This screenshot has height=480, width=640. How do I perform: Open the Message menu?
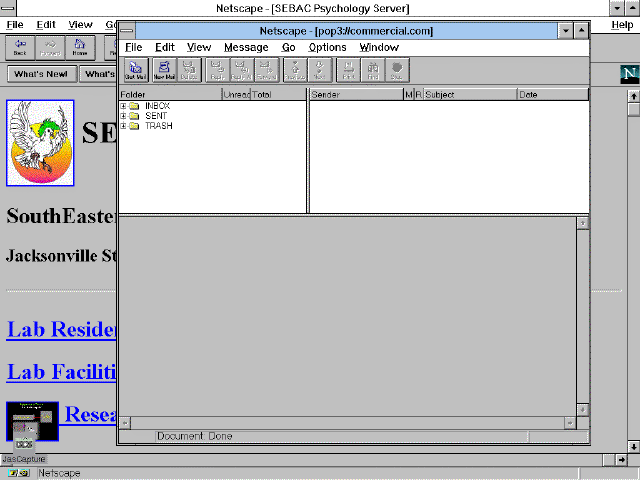point(246,47)
